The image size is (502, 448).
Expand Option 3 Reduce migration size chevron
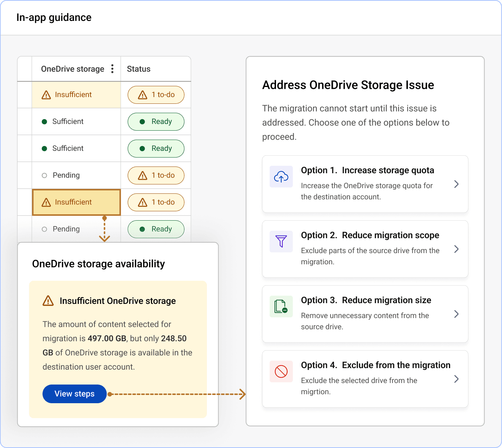click(456, 314)
